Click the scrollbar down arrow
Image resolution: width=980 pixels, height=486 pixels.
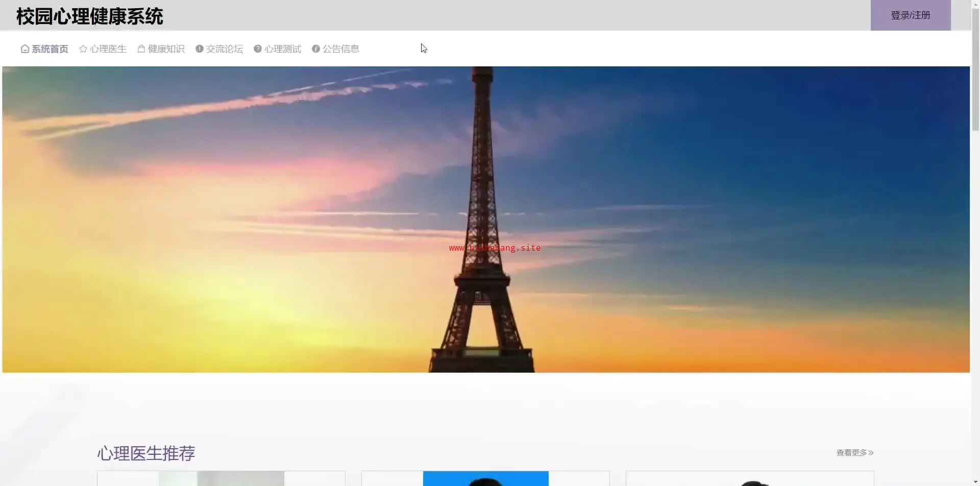tap(975, 482)
